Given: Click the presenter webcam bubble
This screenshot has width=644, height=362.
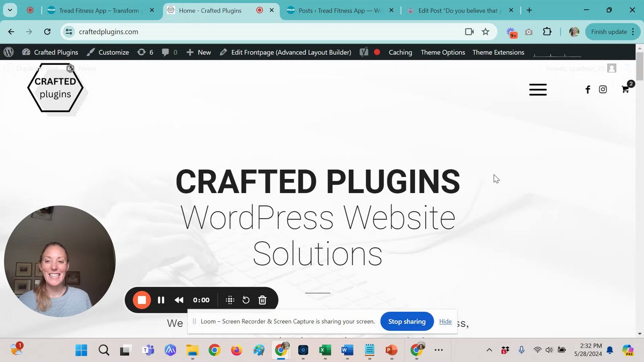Looking at the screenshot, I should (60, 261).
